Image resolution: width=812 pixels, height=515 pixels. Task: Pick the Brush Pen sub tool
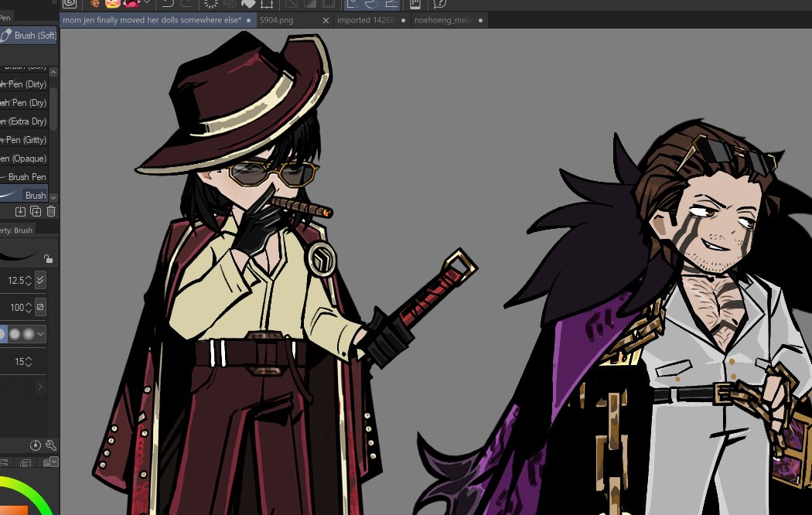click(x=24, y=177)
